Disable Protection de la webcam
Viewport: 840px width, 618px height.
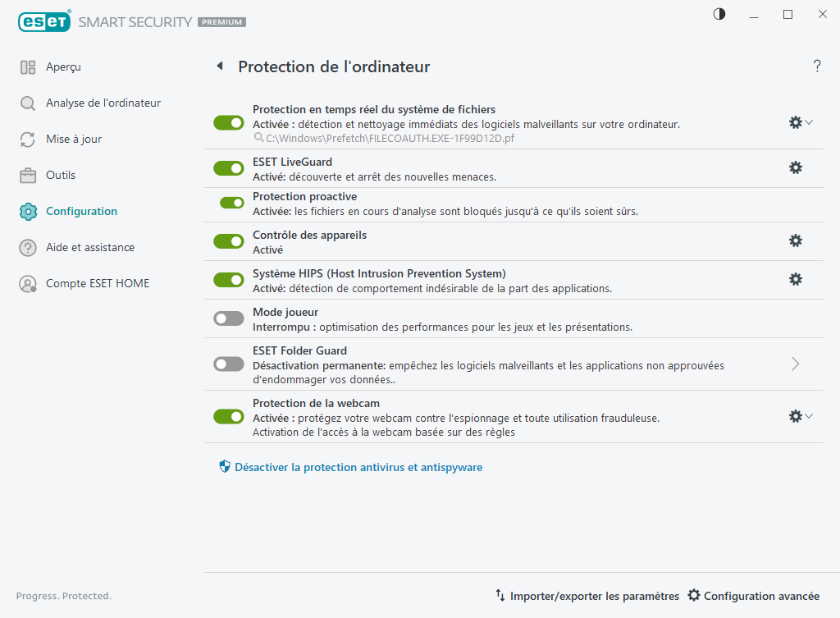tap(228, 416)
